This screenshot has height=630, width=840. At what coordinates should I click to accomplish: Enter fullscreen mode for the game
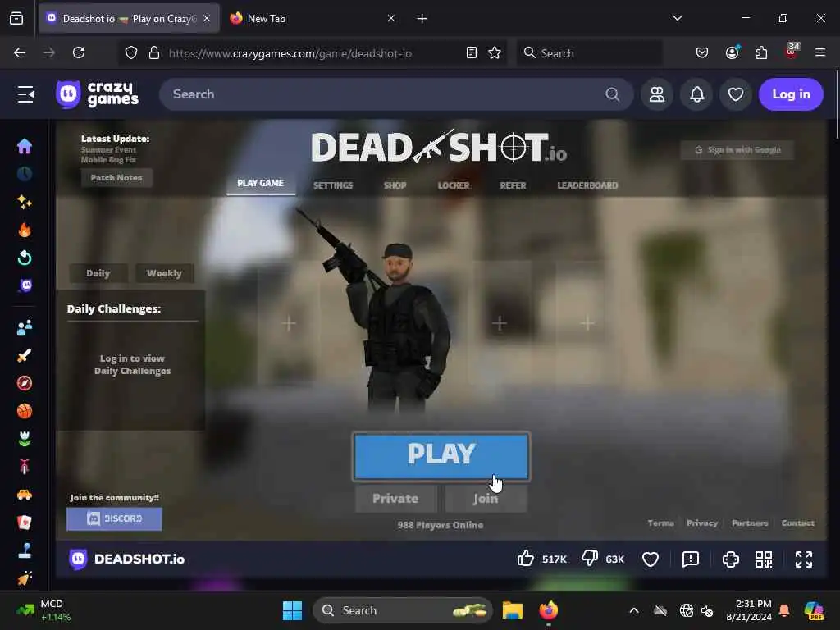pos(804,559)
